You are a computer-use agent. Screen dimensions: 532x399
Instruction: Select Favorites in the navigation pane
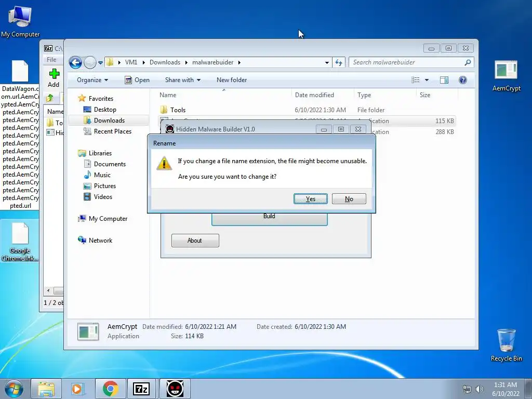click(x=101, y=99)
